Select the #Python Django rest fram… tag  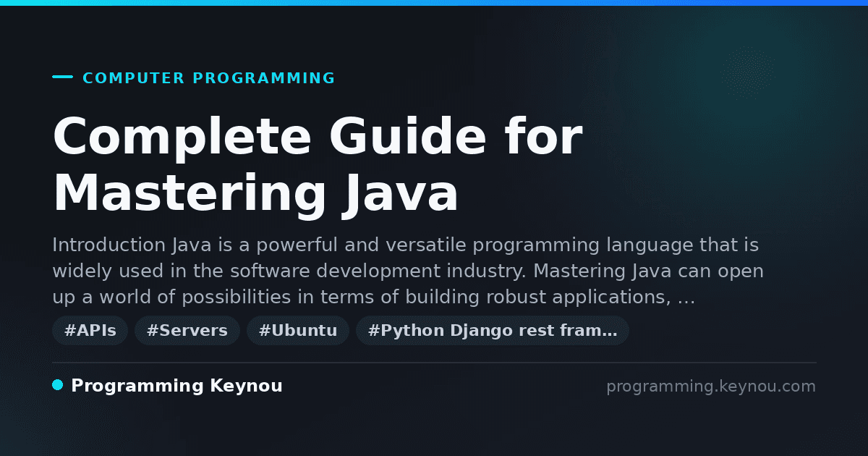click(x=492, y=331)
